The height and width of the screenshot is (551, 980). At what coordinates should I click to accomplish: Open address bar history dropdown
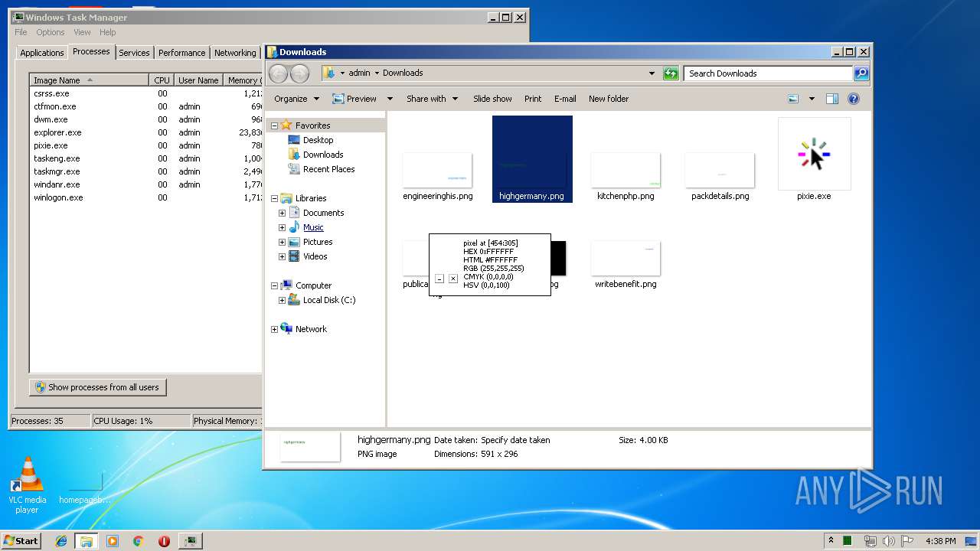(x=652, y=73)
